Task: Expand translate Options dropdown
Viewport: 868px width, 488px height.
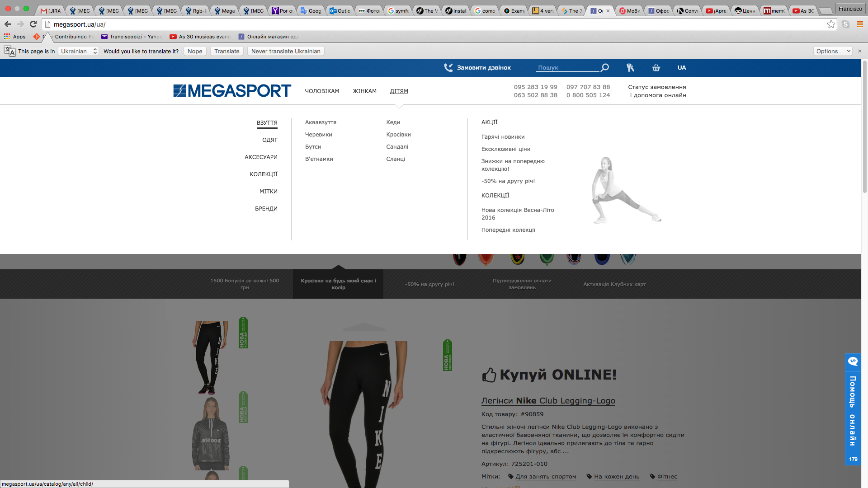Action: pyautogui.click(x=833, y=51)
